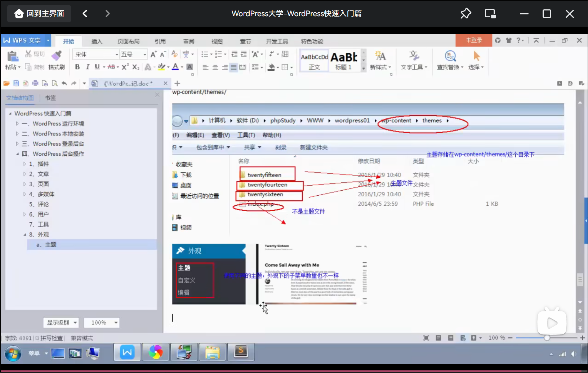Collapse the 8、外观 tree node
588x373 pixels.
tap(25, 235)
